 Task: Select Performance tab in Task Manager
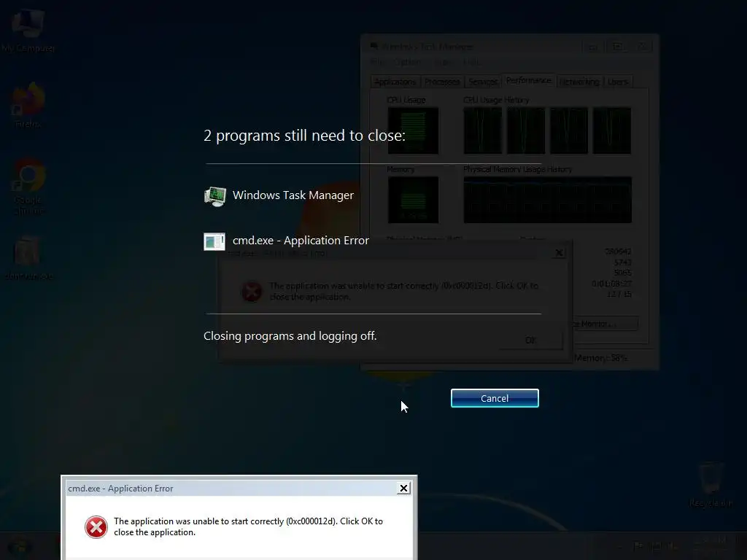click(x=529, y=80)
